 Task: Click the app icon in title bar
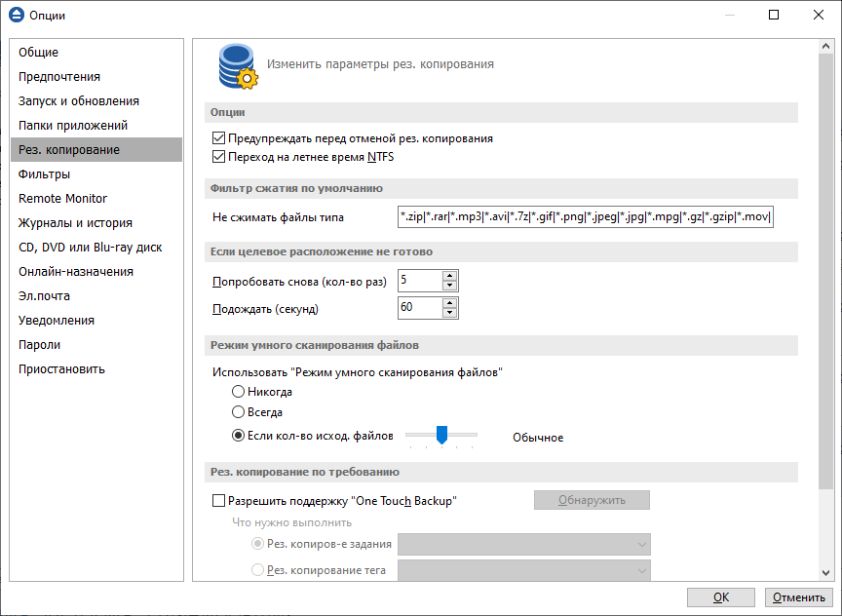(x=16, y=16)
